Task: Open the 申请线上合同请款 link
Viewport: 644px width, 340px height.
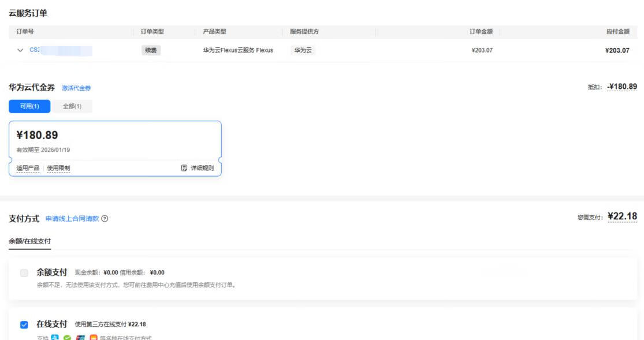Action: tap(72, 219)
